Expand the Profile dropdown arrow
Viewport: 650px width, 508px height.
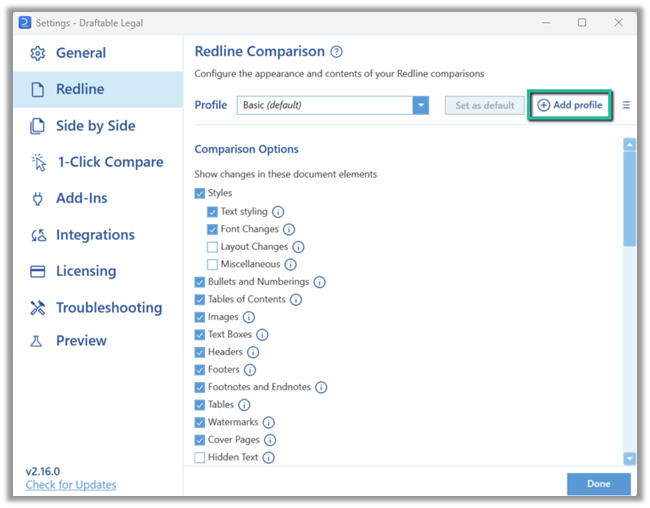click(421, 105)
